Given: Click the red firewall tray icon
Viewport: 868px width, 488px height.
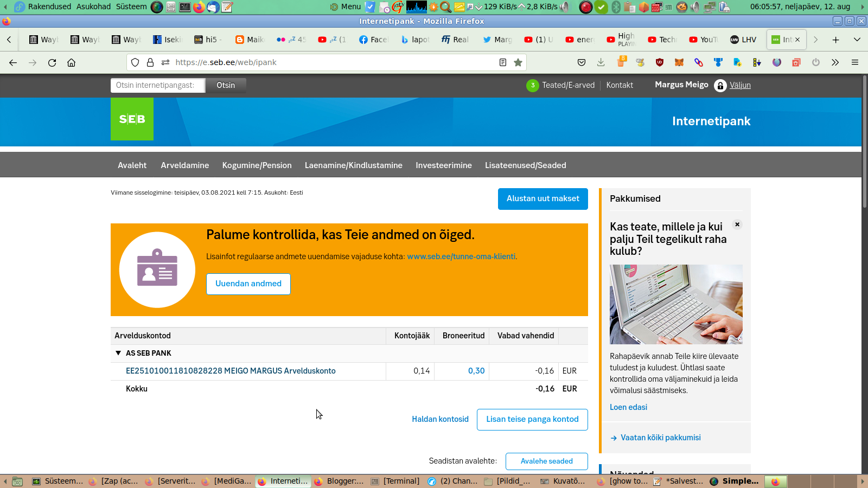Looking at the screenshot, I should point(656,7).
